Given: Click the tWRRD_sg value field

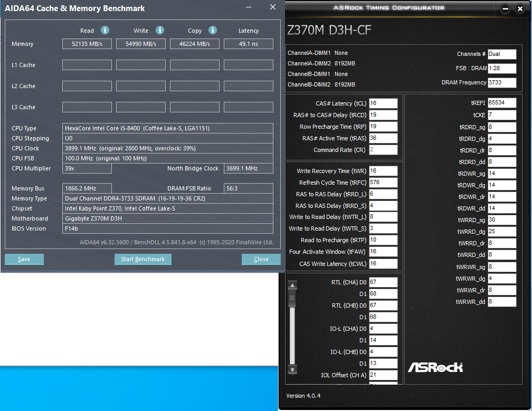Looking at the screenshot, I should coord(502,219).
